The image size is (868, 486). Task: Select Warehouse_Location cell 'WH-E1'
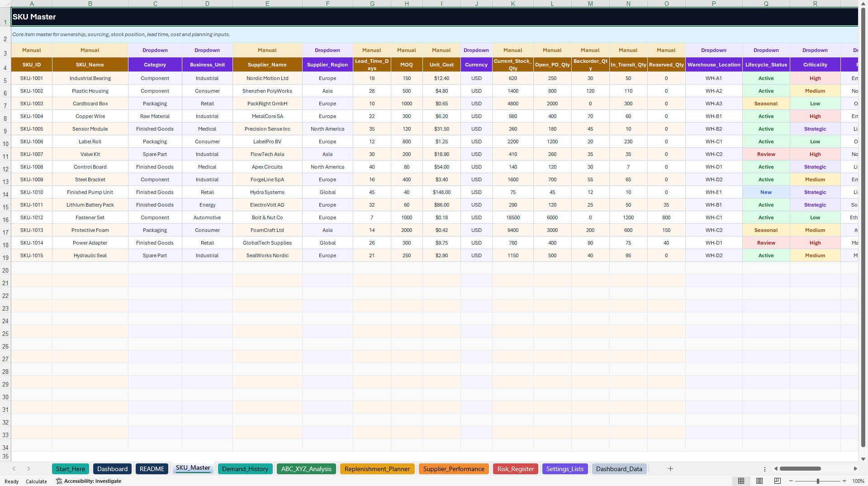pyautogui.click(x=714, y=192)
